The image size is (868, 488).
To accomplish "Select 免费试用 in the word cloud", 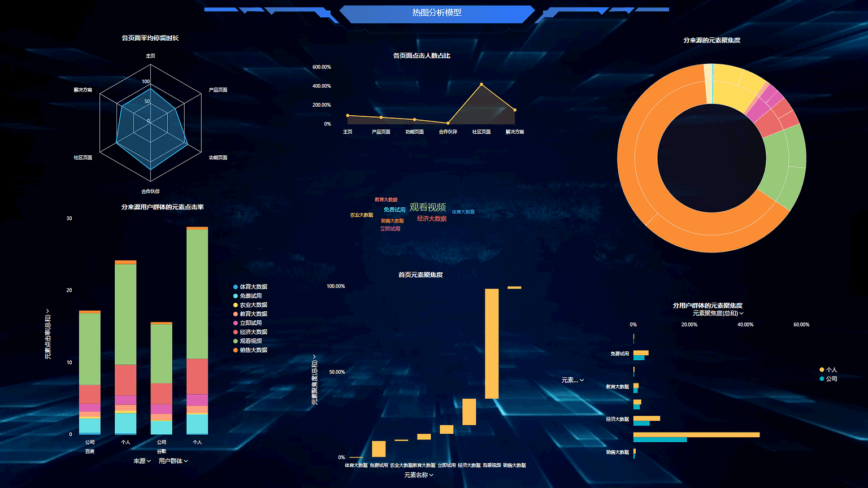I will pyautogui.click(x=394, y=210).
